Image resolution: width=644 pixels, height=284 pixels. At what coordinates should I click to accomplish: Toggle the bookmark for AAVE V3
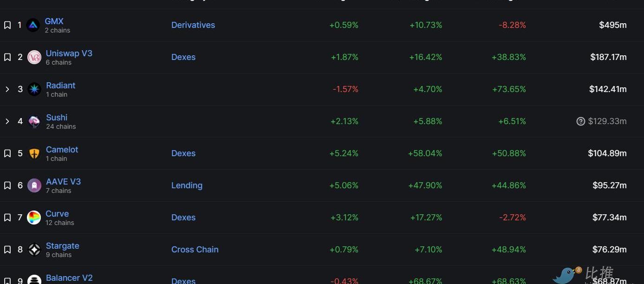(7, 185)
